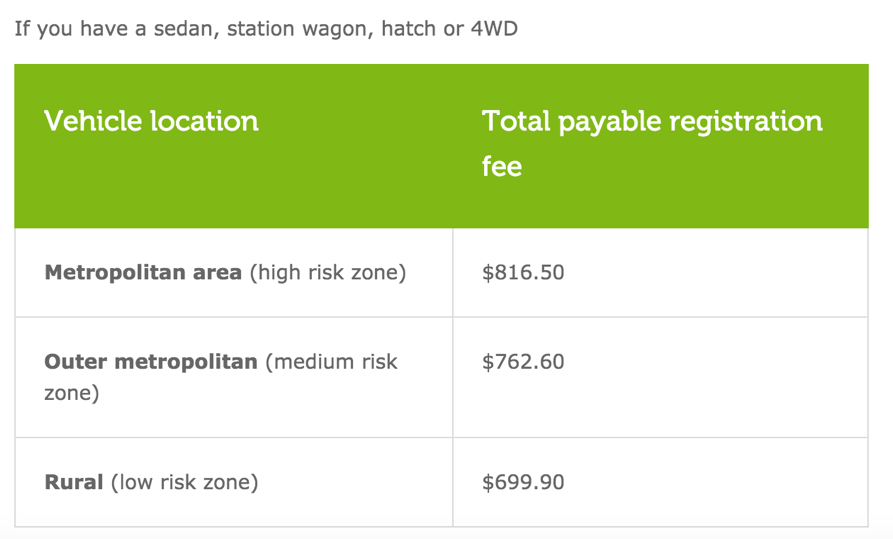This screenshot has height=539, width=893.
Task: Click the "(high risk zone)" text
Action: pyautogui.click(x=328, y=272)
